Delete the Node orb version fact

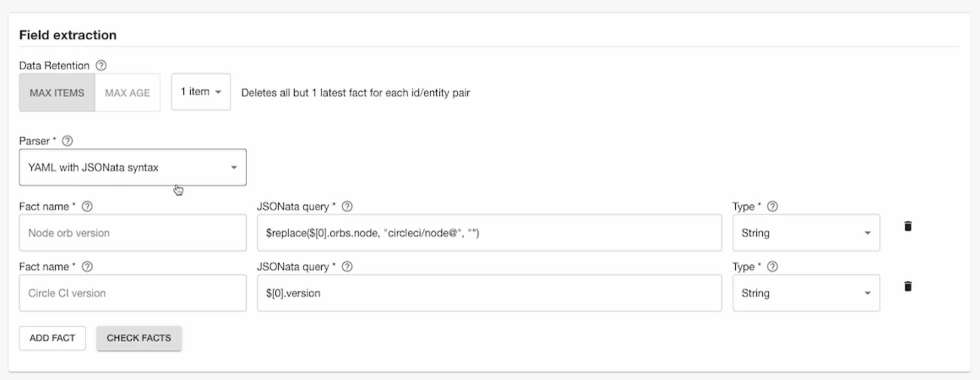click(x=908, y=226)
